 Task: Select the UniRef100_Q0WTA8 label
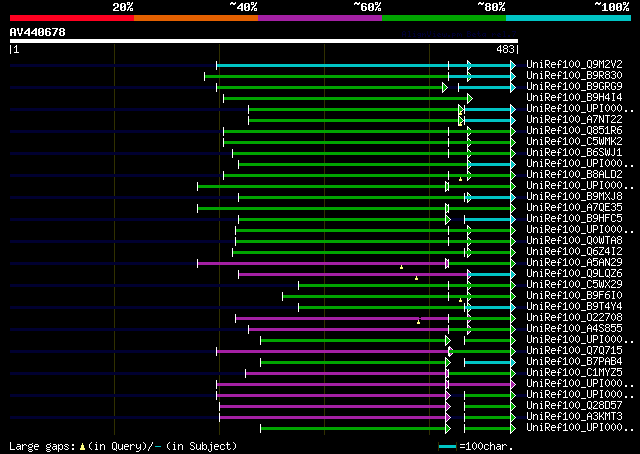pos(574,241)
